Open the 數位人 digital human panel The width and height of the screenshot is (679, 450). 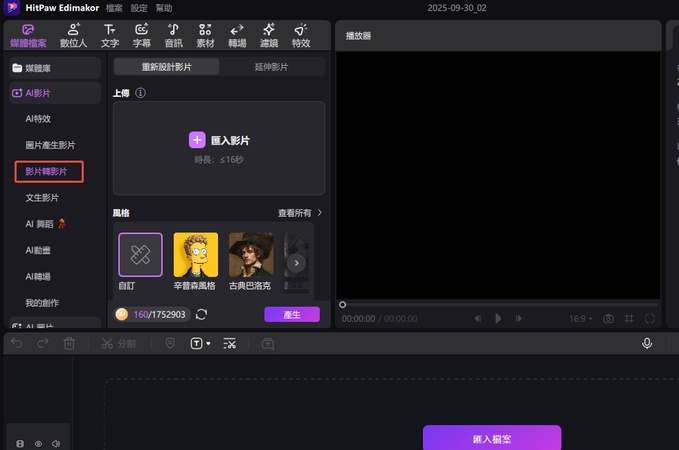[x=73, y=34]
